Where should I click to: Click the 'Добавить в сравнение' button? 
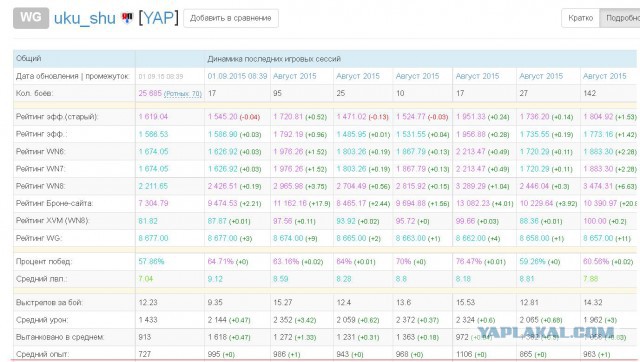[231, 18]
